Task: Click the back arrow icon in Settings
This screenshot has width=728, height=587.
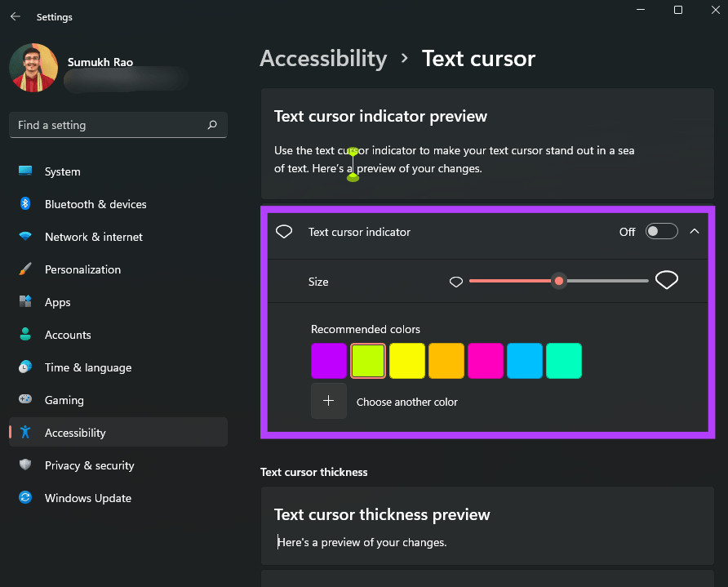Action: (16, 16)
